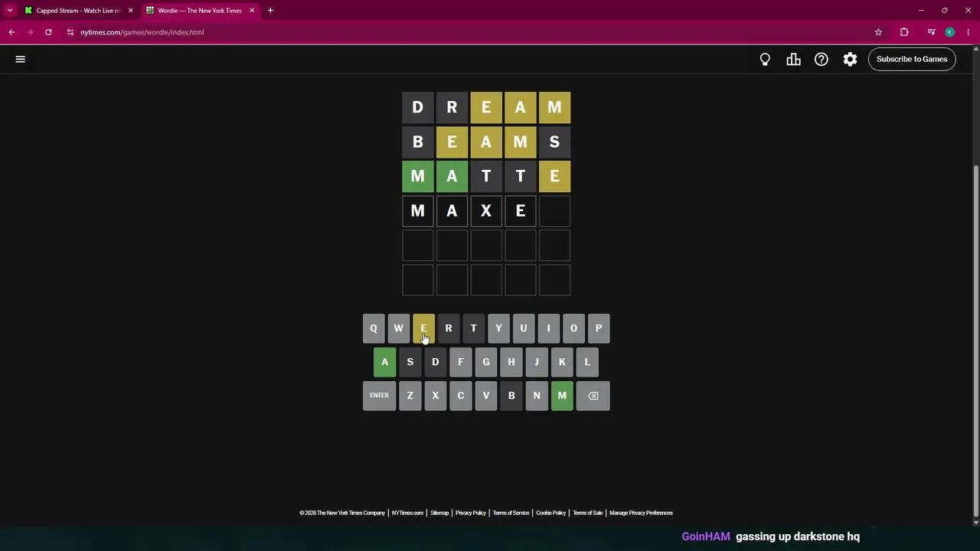This screenshot has width=980, height=551.
Task: Open Manage Privacy Preferences link
Action: click(641, 513)
